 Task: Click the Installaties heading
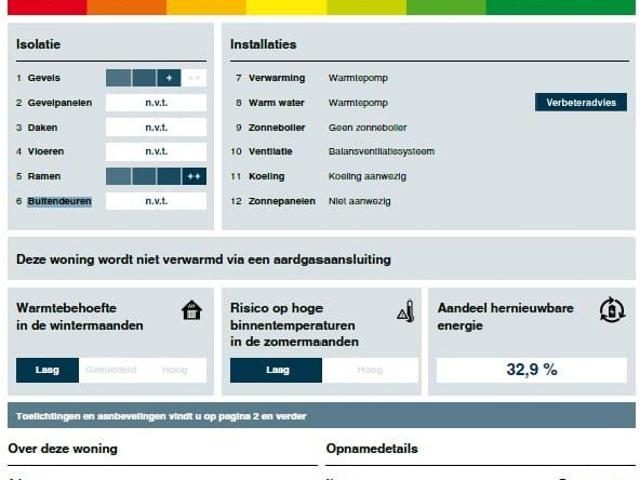click(263, 44)
